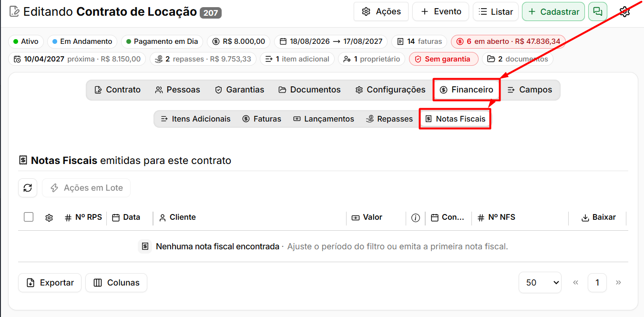This screenshot has height=317, width=644.
Task: Click the Em Andamento status badge
Action: pyautogui.click(x=82, y=41)
